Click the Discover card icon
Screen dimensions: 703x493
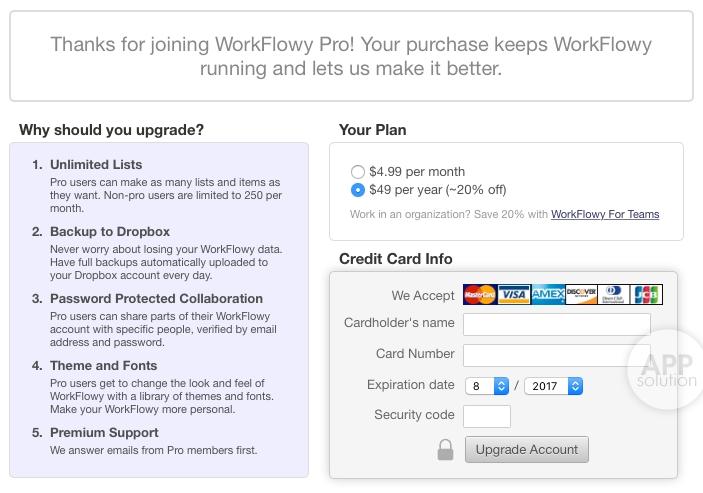(581, 295)
